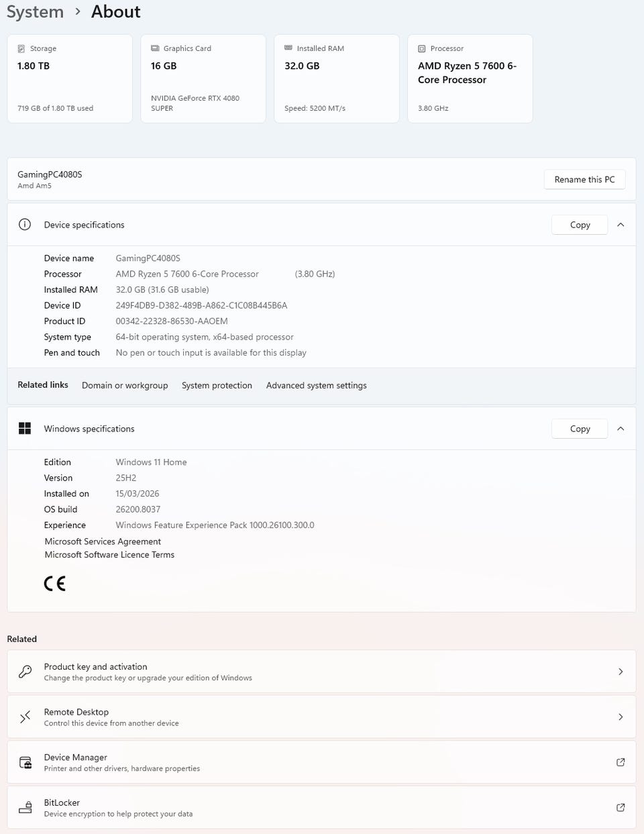Click the Installed RAM icon
The height and width of the screenshot is (834, 644).
pyautogui.click(x=288, y=48)
